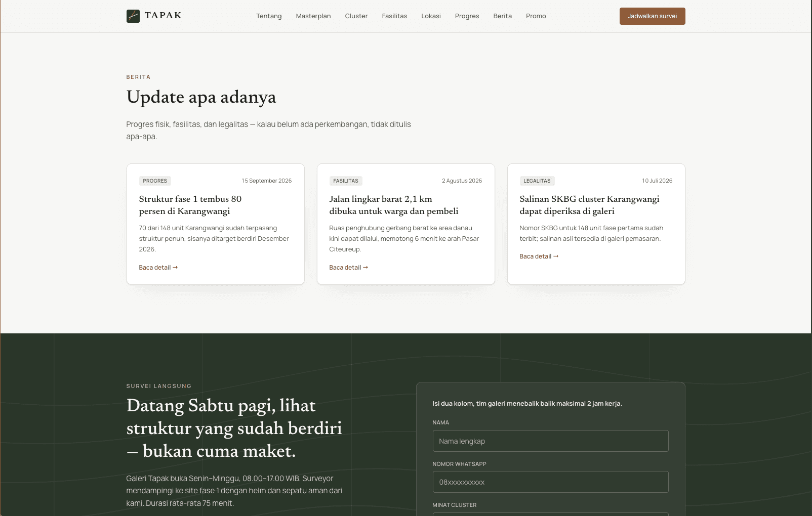Click the 15 September 2026 date
812x516 pixels.
(x=267, y=181)
